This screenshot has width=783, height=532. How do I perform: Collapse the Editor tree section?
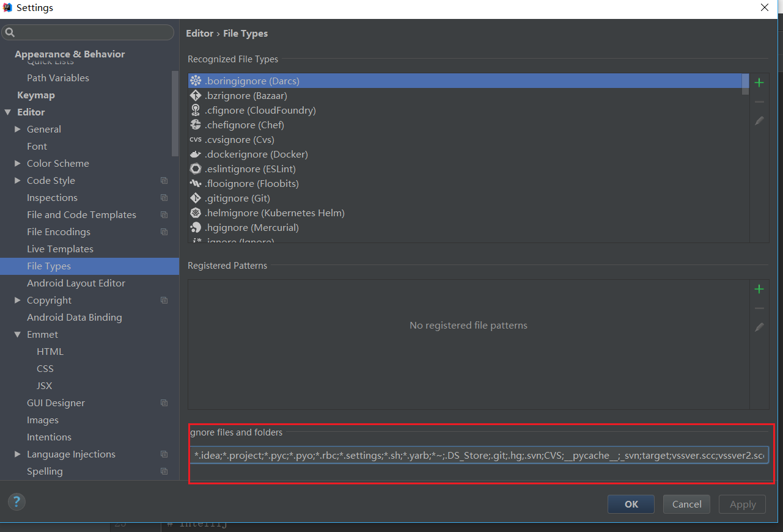tap(8, 112)
